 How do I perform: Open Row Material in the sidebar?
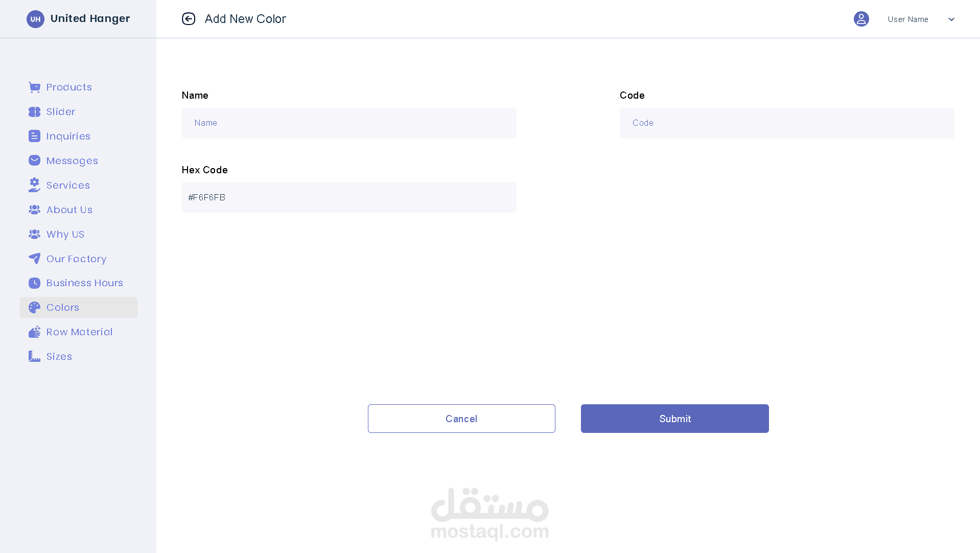(79, 332)
